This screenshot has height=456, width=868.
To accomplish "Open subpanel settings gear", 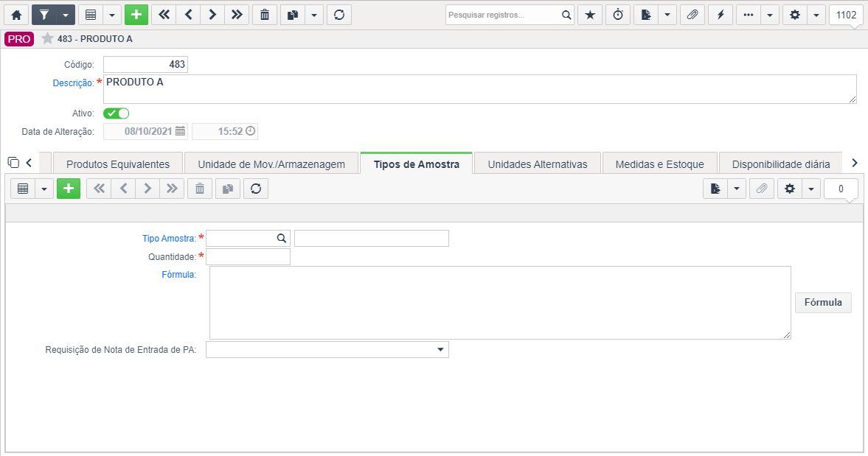I will pyautogui.click(x=790, y=189).
